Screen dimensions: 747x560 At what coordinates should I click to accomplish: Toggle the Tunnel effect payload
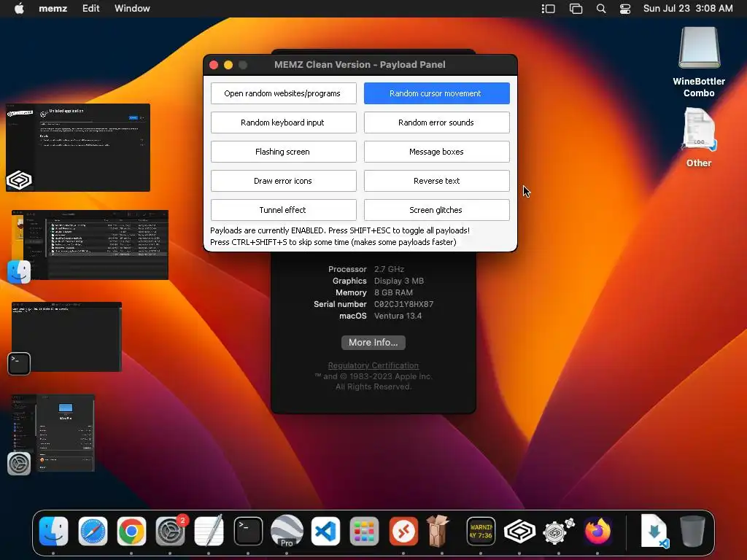point(284,209)
